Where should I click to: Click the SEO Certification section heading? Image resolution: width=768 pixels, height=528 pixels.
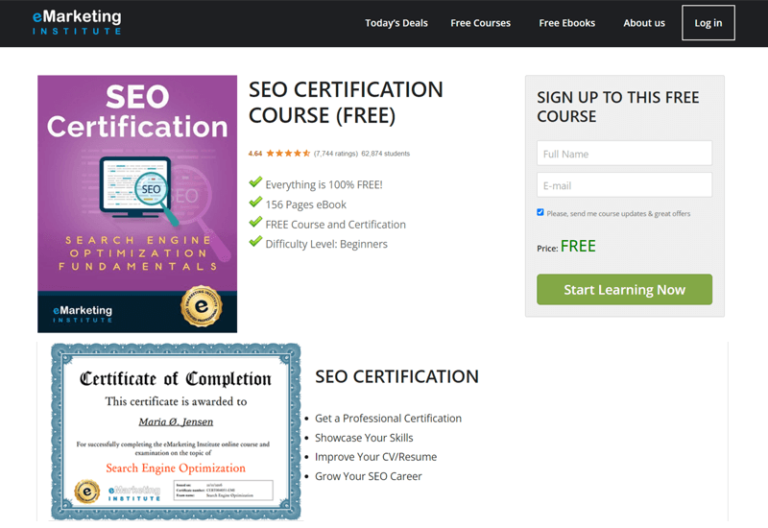click(x=397, y=377)
